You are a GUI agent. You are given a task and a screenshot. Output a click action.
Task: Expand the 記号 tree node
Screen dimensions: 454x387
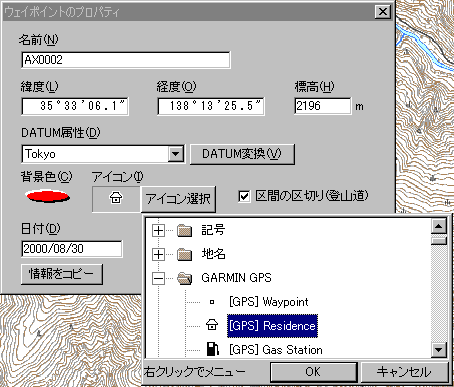pyautogui.click(x=158, y=230)
